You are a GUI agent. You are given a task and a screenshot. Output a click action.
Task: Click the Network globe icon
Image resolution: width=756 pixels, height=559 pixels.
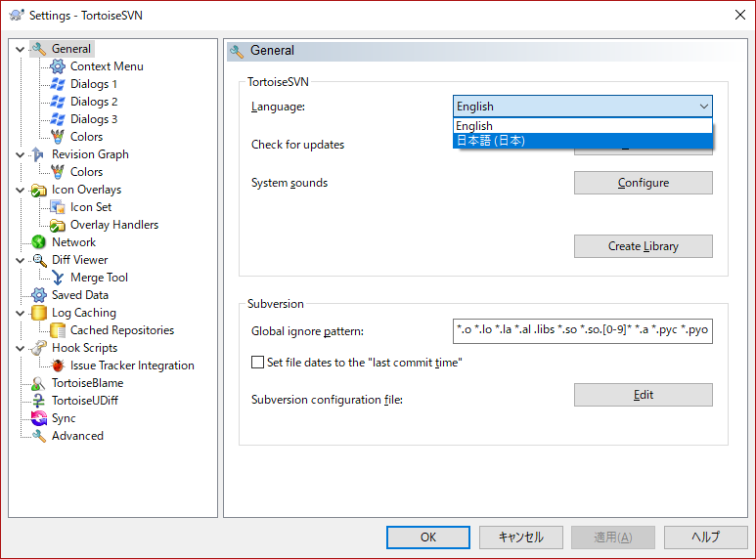tap(38, 242)
